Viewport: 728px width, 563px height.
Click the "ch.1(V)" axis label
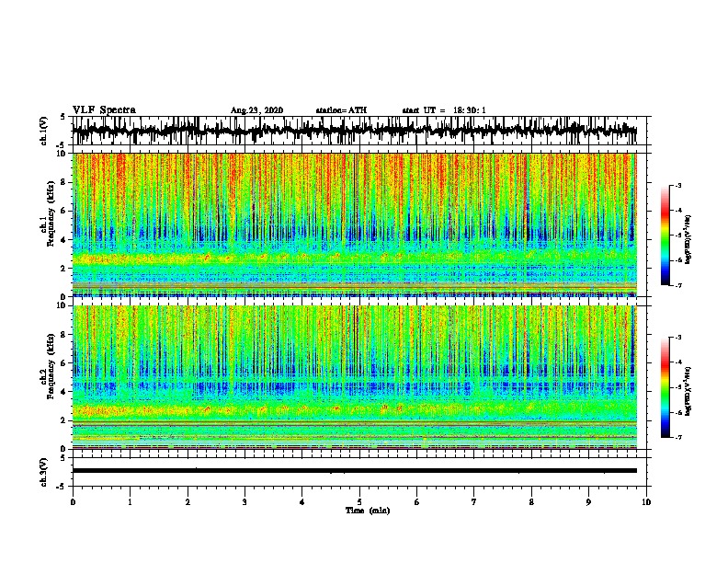pos(44,131)
